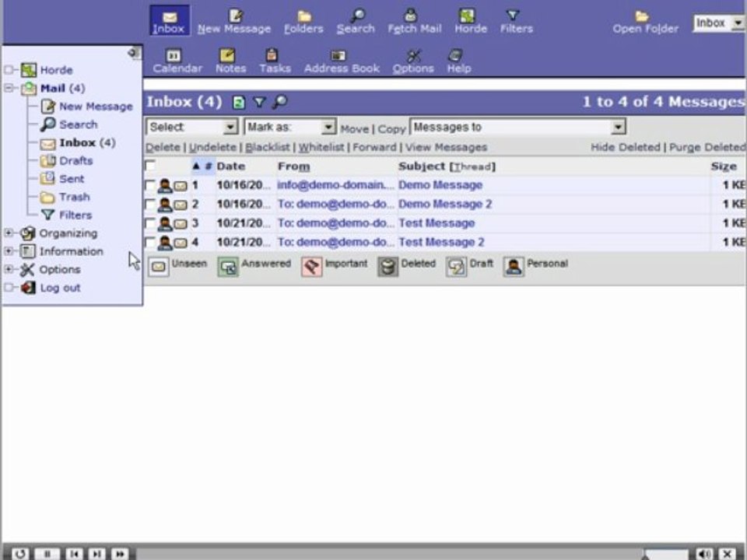This screenshot has width=747, height=560.
Task: Click the Draft legend icon
Action: (457, 267)
